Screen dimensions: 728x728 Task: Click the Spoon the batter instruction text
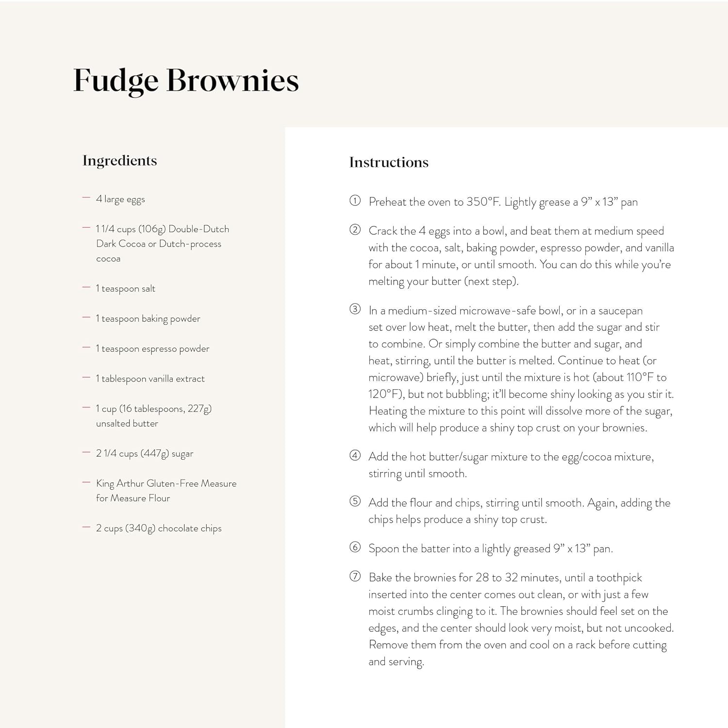pos(490,549)
